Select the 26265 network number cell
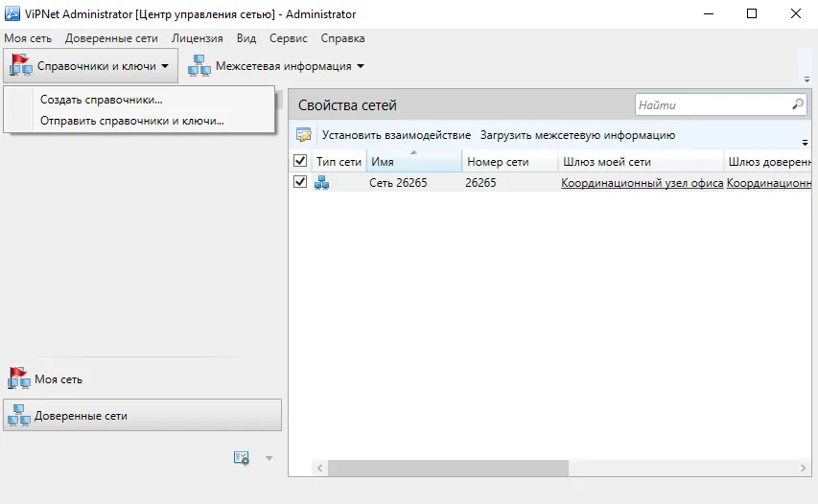This screenshot has width=818, height=504. (480, 183)
